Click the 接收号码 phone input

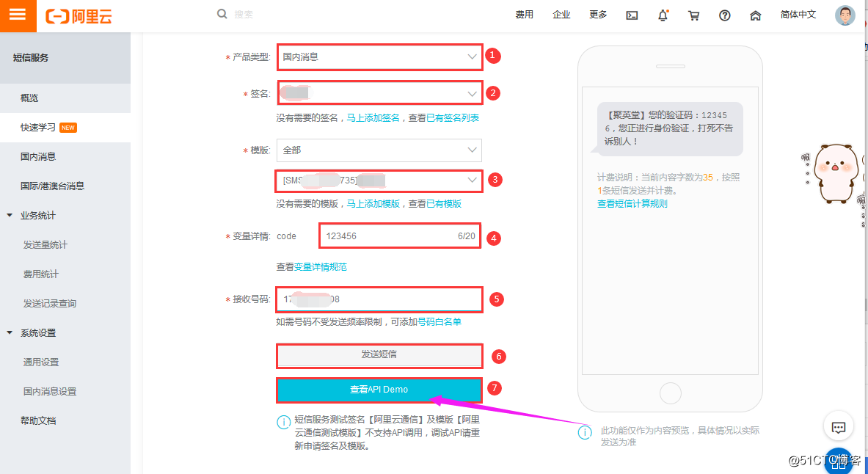pos(380,299)
